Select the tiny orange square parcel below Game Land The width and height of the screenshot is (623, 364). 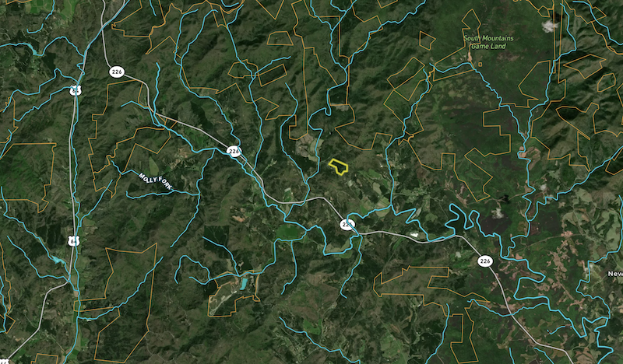(480, 64)
